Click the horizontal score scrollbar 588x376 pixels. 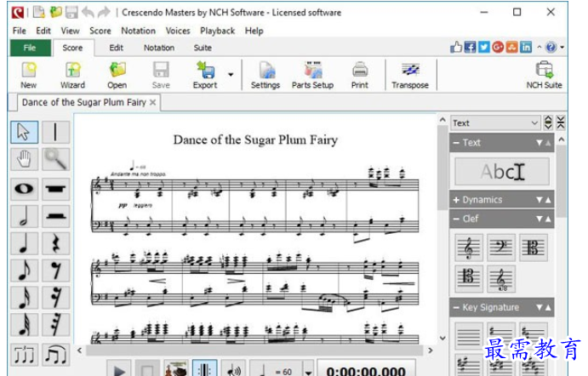(x=255, y=350)
